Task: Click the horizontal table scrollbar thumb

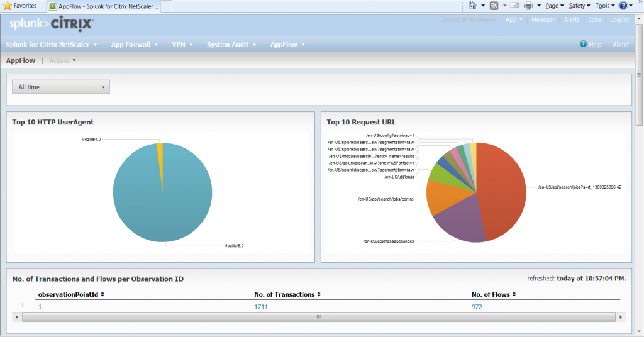Action: (318, 317)
